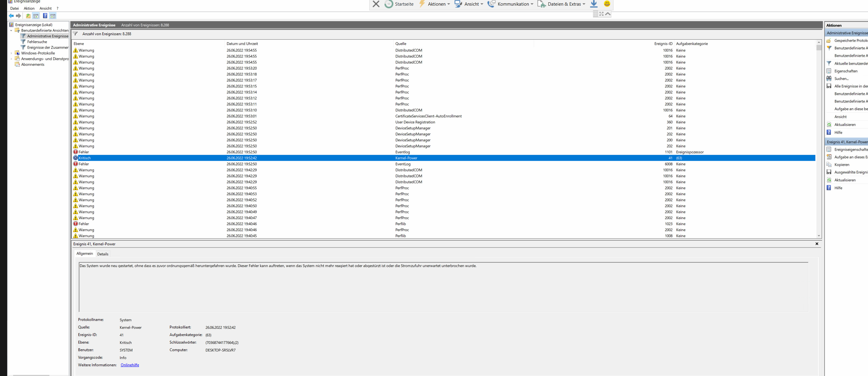This screenshot has width=868, height=376.
Task: Open the Datei menu
Action: coord(15,8)
